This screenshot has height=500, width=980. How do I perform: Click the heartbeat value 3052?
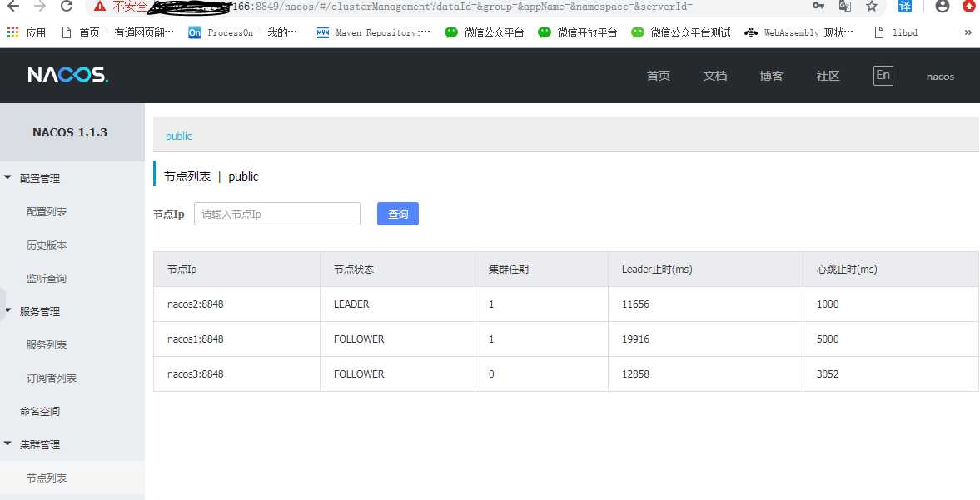(828, 374)
